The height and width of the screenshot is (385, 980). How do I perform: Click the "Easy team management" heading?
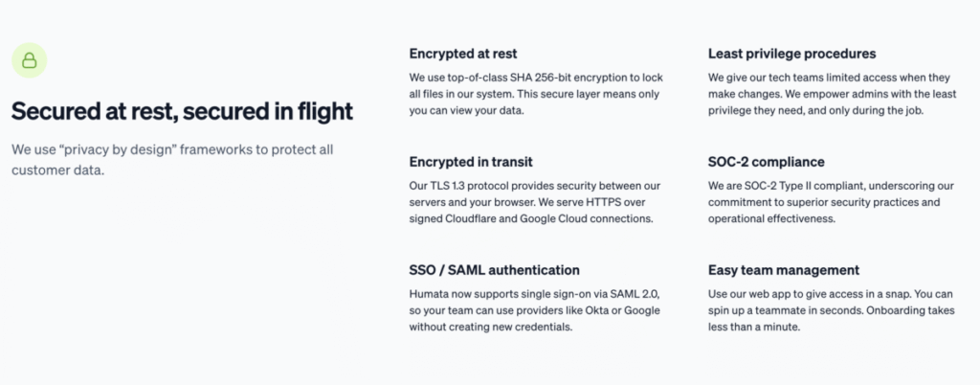point(784,270)
